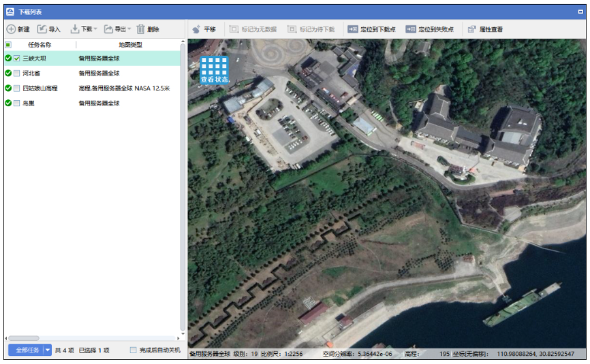Uncheck the 三峡大坝 task checkbox
This screenshot has width=590, height=364.
point(17,59)
